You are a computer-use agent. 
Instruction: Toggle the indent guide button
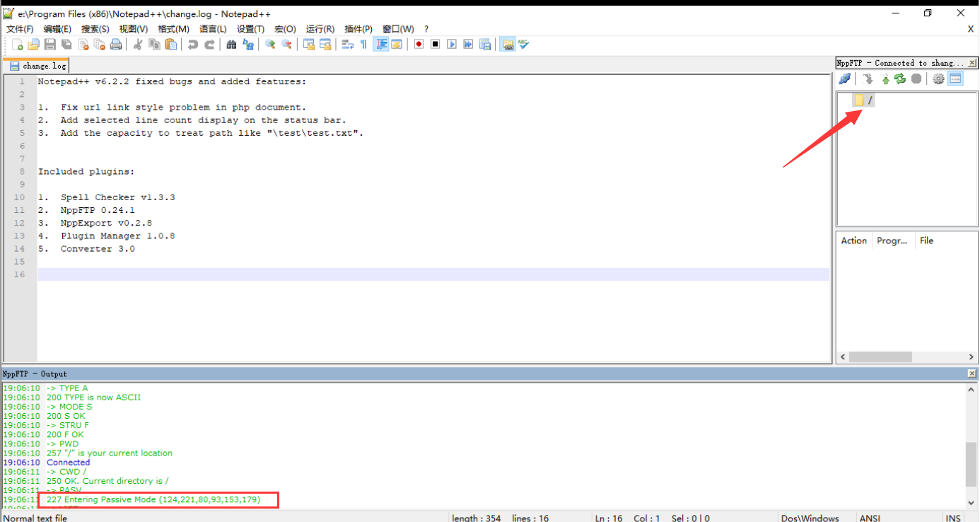click(381, 45)
